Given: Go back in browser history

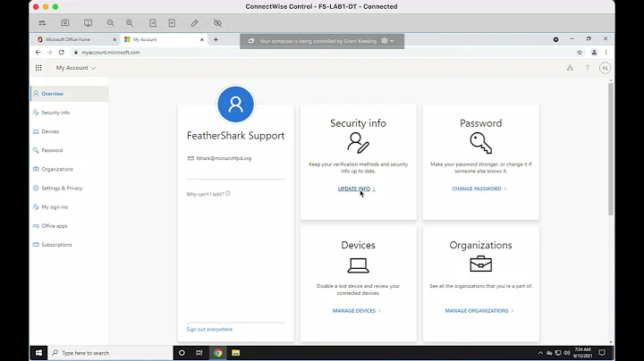Looking at the screenshot, I should click(x=38, y=53).
